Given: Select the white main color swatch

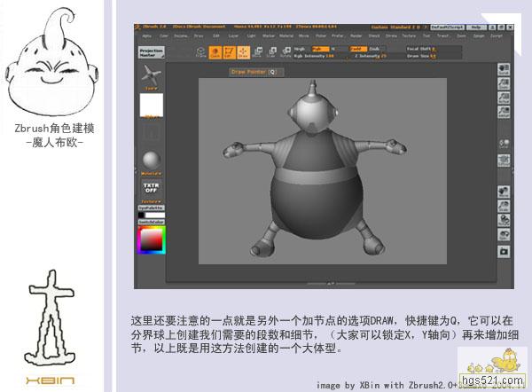Looking at the screenshot, I should coord(155,216).
